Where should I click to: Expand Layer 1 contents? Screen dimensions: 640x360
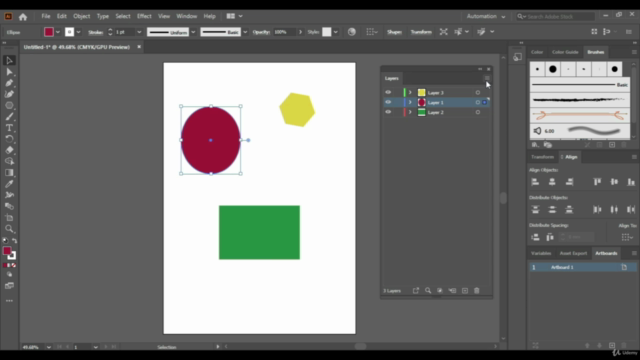tap(410, 102)
